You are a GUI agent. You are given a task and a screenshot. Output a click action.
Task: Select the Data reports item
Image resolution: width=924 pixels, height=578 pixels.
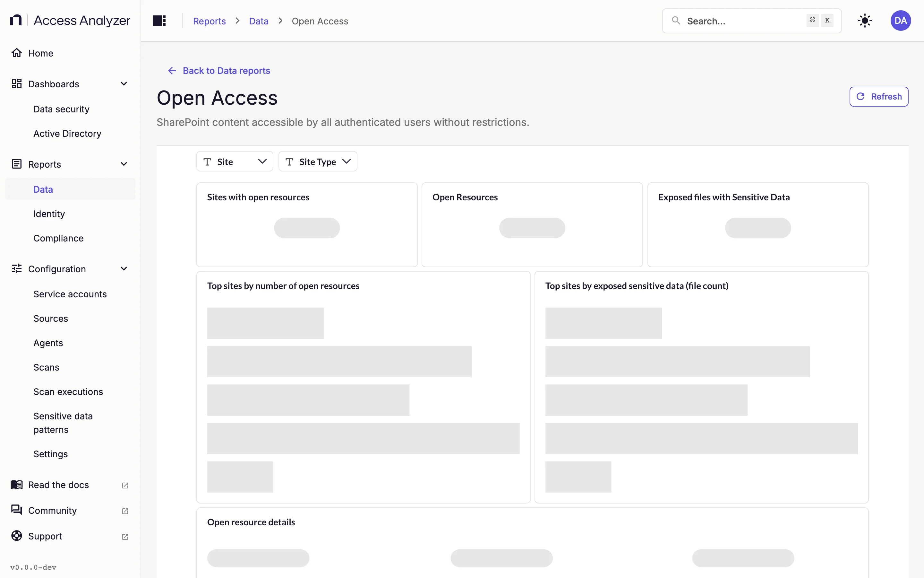(70, 189)
